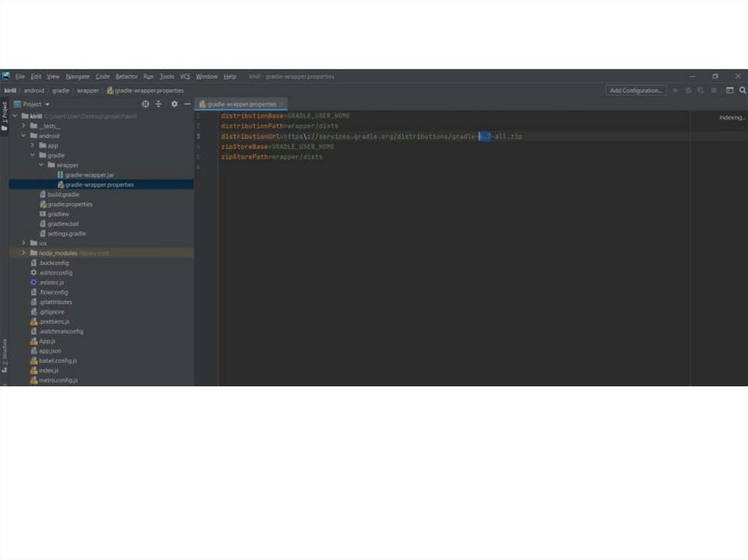
Task: Click the Collapse All icon in Project panel
Action: 159,104
